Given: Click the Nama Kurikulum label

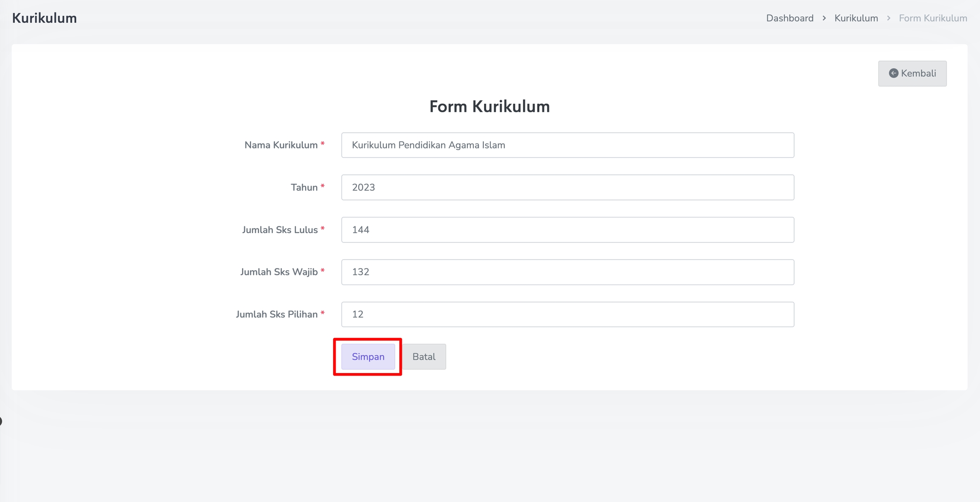Looking at the screenshot, I should pyautogui.click(x=281, y=145).
